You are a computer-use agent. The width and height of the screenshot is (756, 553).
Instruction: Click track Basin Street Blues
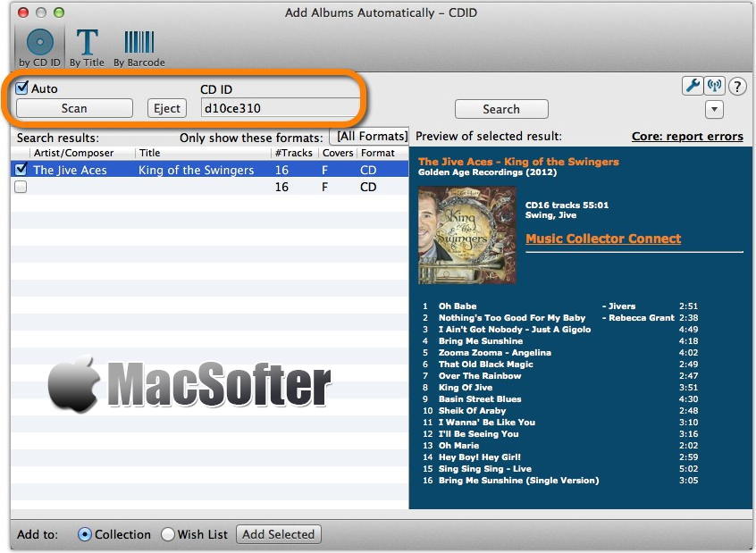click(480, 398)
